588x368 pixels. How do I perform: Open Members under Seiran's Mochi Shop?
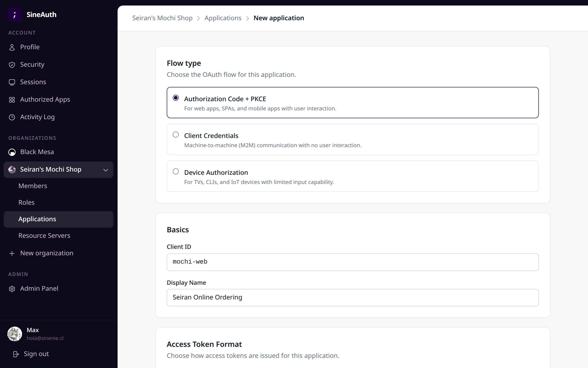[59, 186]
